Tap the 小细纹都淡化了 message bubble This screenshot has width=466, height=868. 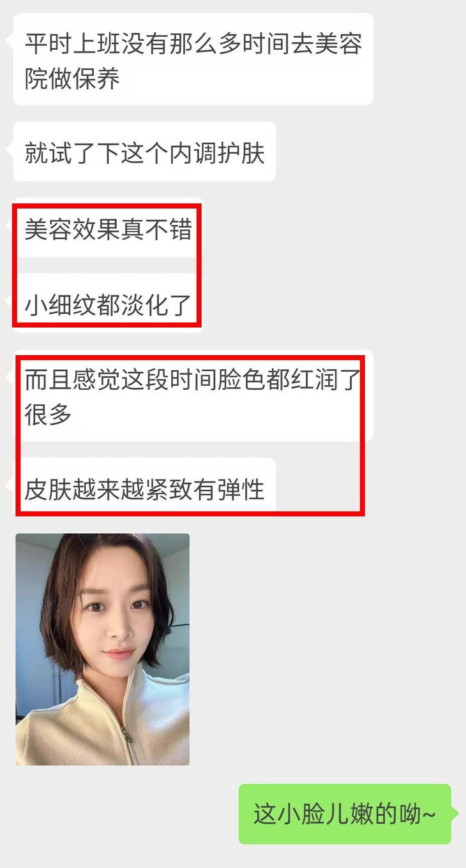pyautogui.click(x=108, y=304)
